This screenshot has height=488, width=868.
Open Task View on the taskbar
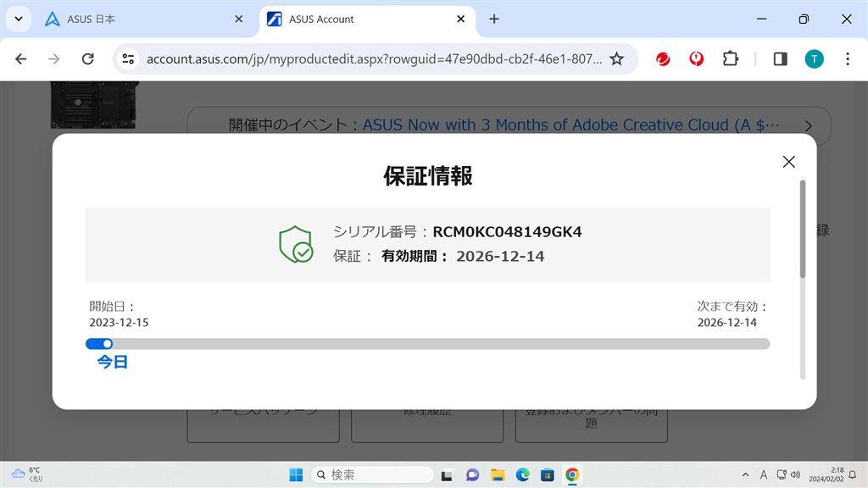tap(447, 474)
